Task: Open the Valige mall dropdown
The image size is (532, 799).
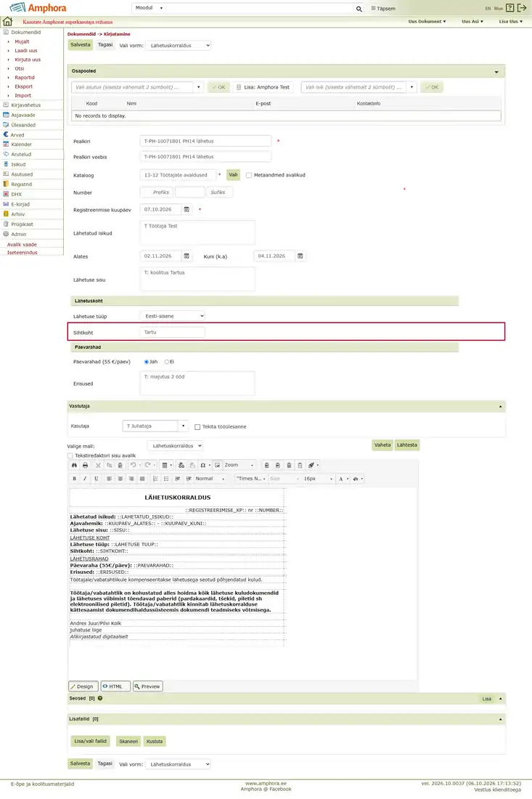Action: (176, 446)
